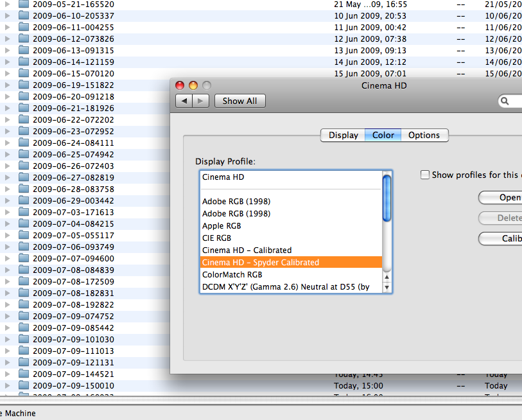
Task: Click the folder icon for 2009-07-04-084215
Action: coord(24,223)
